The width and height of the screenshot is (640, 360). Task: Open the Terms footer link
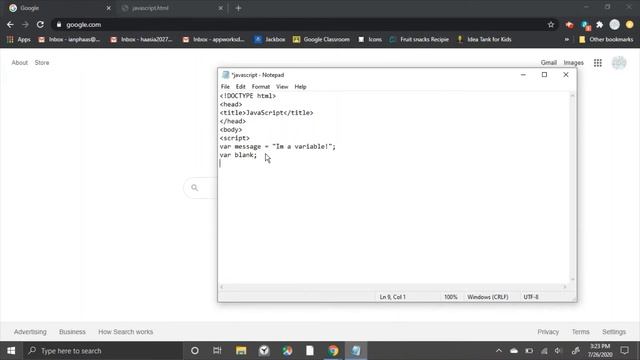[580, 332]
